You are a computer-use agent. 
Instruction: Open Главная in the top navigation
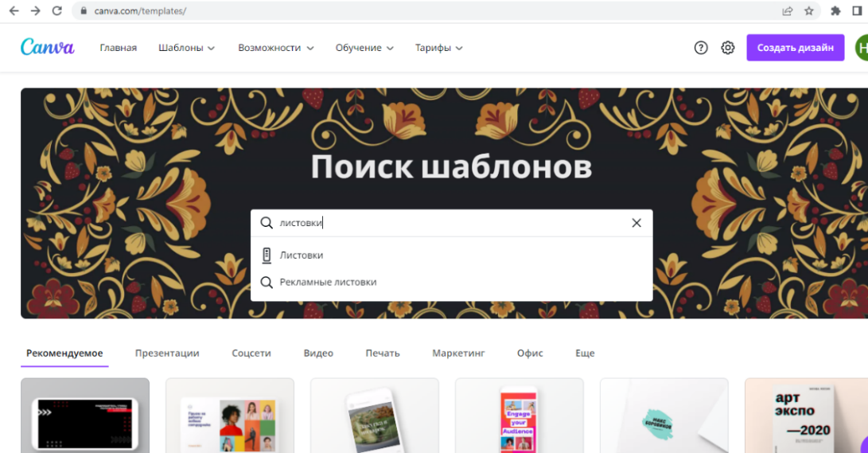coord(118,48)
